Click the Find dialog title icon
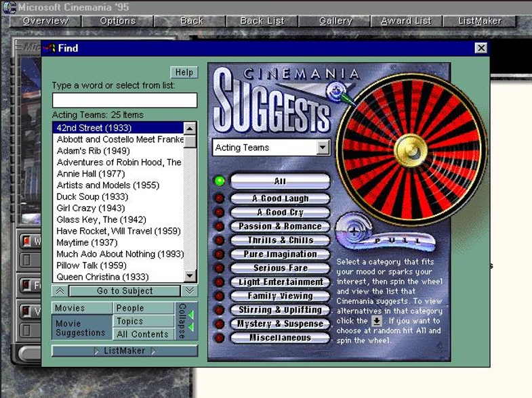This screenshot has width=532, height=398. click(49, 48)
